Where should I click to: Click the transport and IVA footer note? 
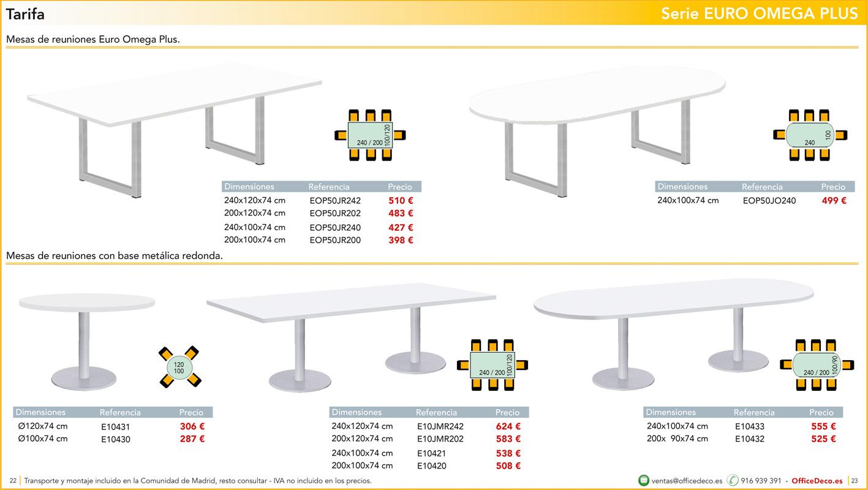click(x=198, y=481)
